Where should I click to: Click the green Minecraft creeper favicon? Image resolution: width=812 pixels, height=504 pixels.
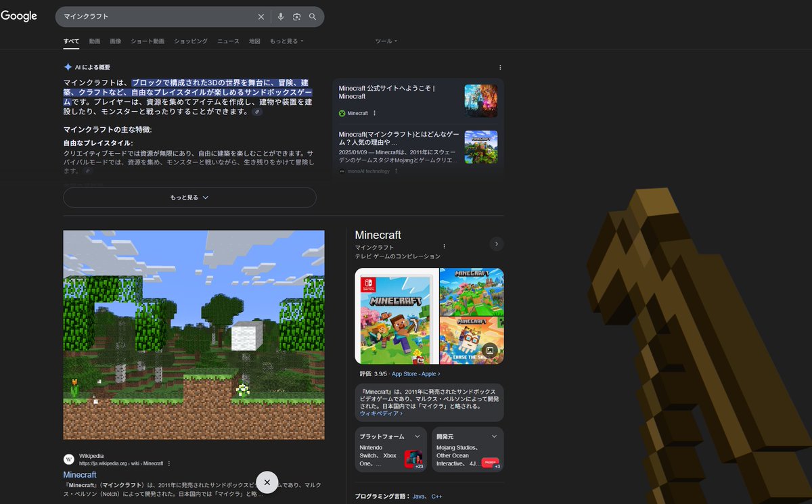(342, 113)
